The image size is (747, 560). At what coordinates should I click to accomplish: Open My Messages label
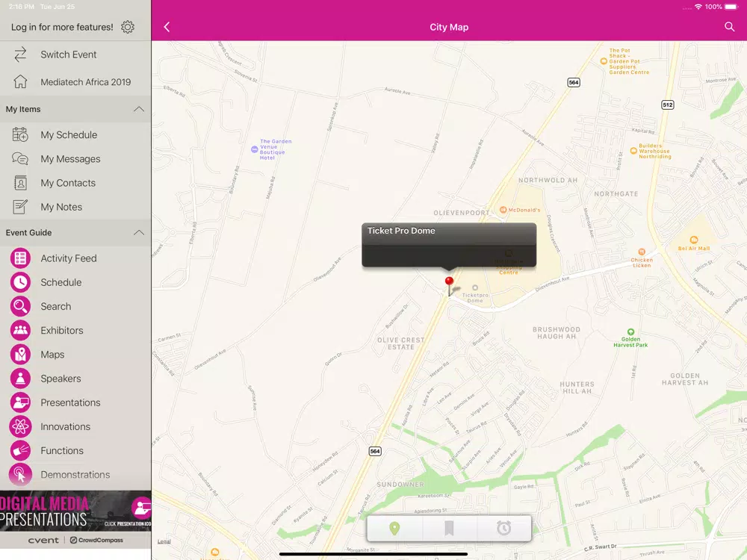pyautogui.click(x=70, y=159)
